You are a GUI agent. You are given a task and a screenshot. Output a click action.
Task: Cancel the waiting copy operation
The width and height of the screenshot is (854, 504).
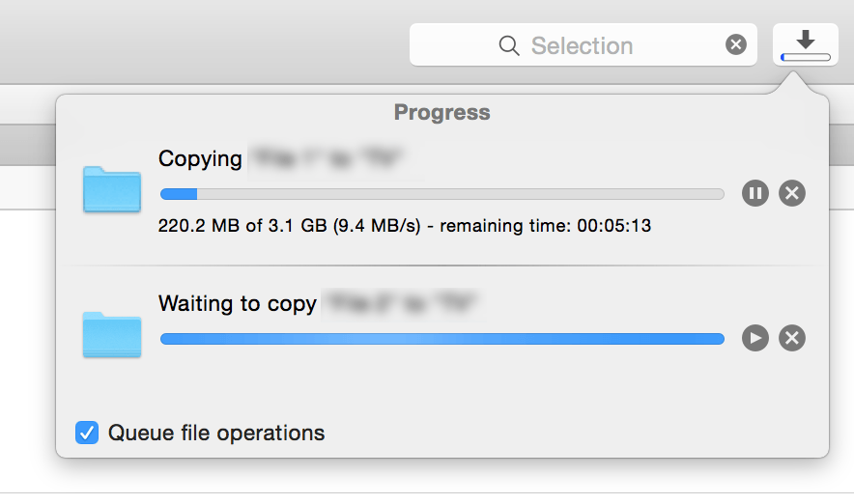coord(792,338)
